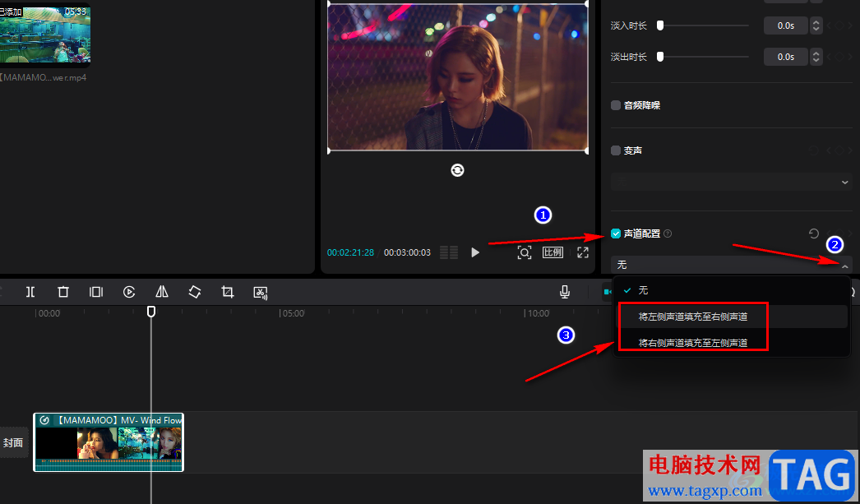The height and width of the screenshot is (504, 860).
Task: Click the mirror flip icon
Action: [x=162, y=292]
